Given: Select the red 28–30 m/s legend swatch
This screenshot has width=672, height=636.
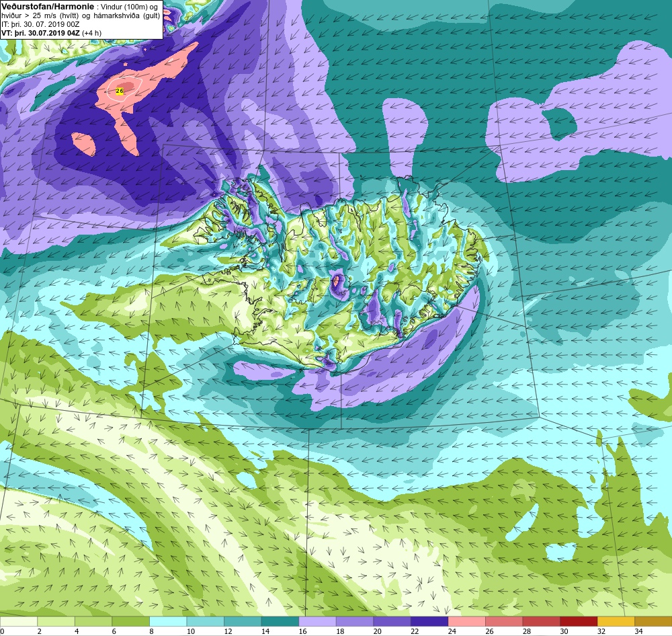Looking at the screenshot, I should (541, 621).
